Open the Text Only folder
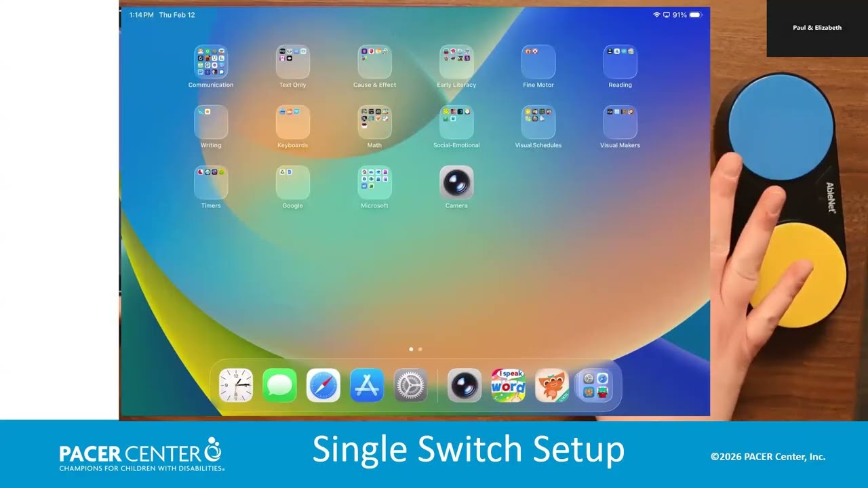 point(293,62)
